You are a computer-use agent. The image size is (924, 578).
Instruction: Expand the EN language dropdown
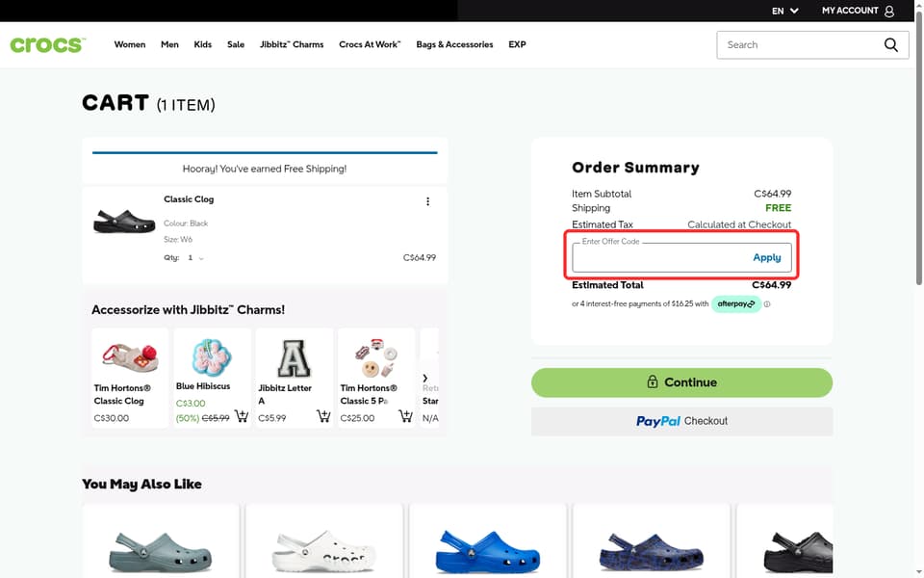pyautogui.click(x=785, y=11)
